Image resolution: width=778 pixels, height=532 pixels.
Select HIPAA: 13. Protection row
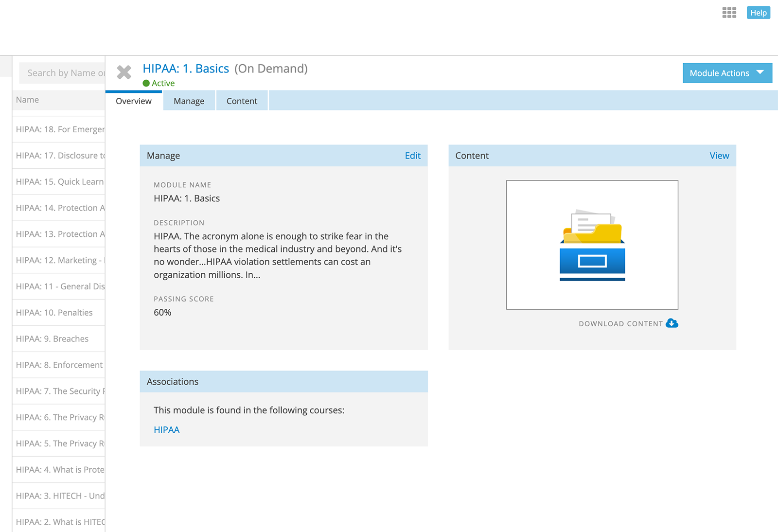tap(59, 234)
